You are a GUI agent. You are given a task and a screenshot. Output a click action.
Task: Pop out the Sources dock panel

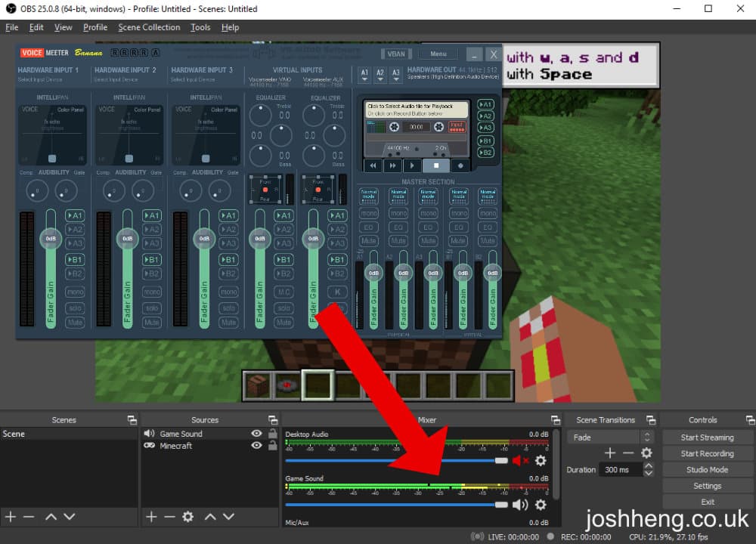click(x=273, y=420)
